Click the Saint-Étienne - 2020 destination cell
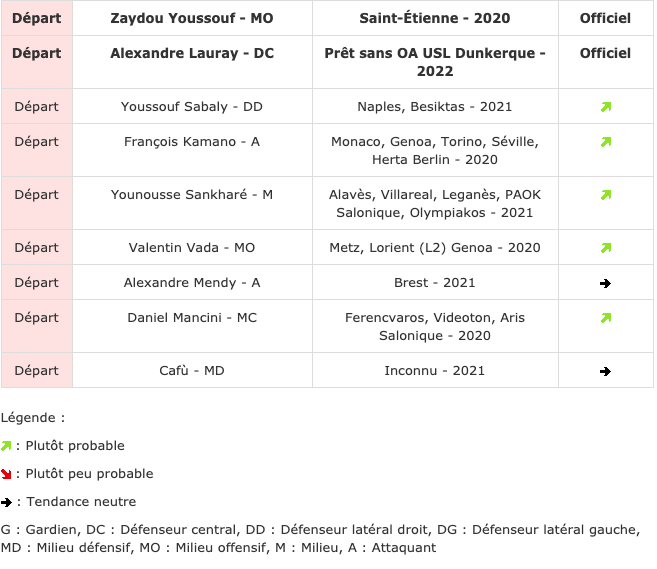This screenshot has width=657, height=569. click(x=435, y=18)
